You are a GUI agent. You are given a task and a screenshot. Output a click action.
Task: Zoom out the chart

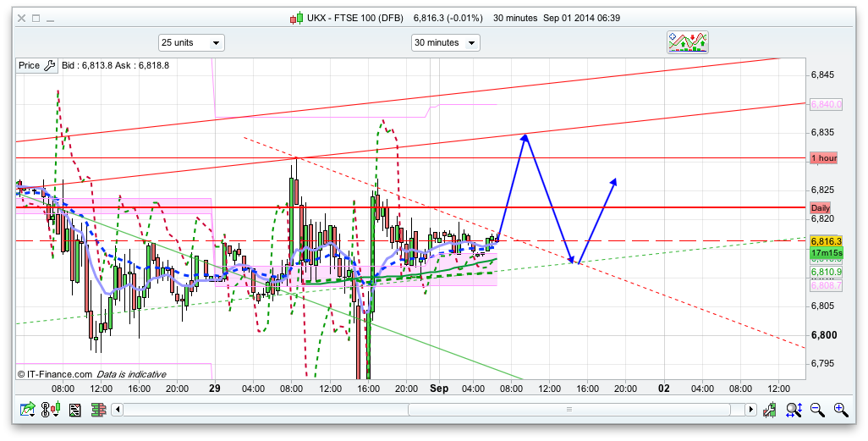click(817, 410)
